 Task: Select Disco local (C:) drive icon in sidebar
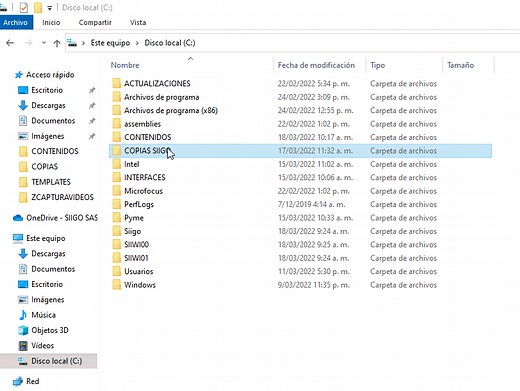point(22,361)
